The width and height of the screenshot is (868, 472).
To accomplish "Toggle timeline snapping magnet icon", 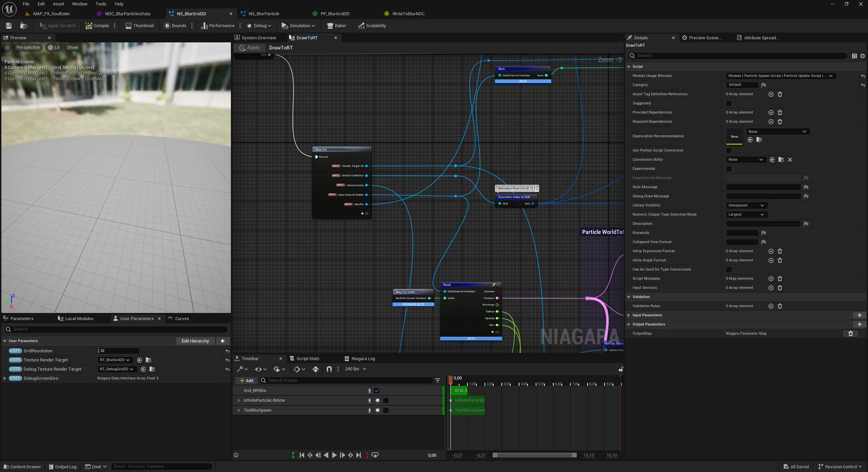I will [329, 369].
